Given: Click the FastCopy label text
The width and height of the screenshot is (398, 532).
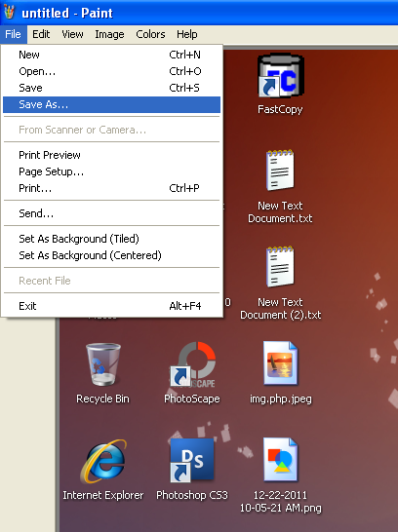Looking at the screenshot, I should pos(280,109).
